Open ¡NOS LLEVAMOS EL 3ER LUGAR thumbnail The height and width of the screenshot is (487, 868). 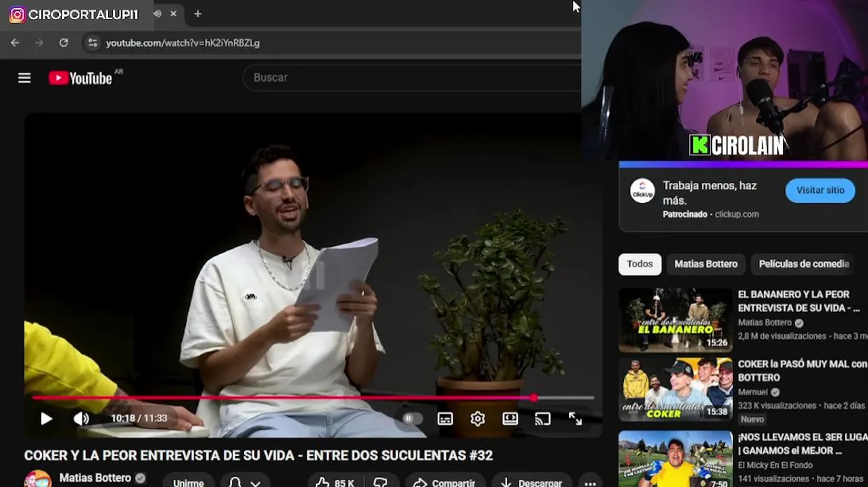[x=675, y=459]
